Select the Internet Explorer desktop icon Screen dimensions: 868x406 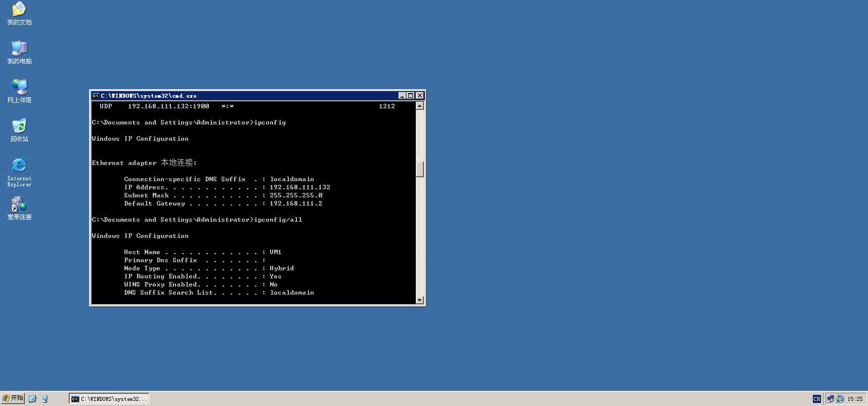tap(19, 172)
